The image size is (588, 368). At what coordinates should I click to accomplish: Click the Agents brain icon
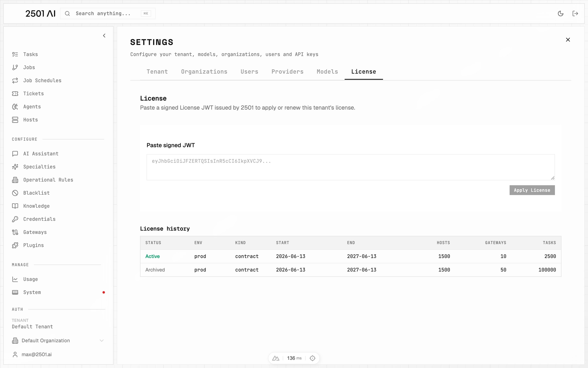(15, 107)
